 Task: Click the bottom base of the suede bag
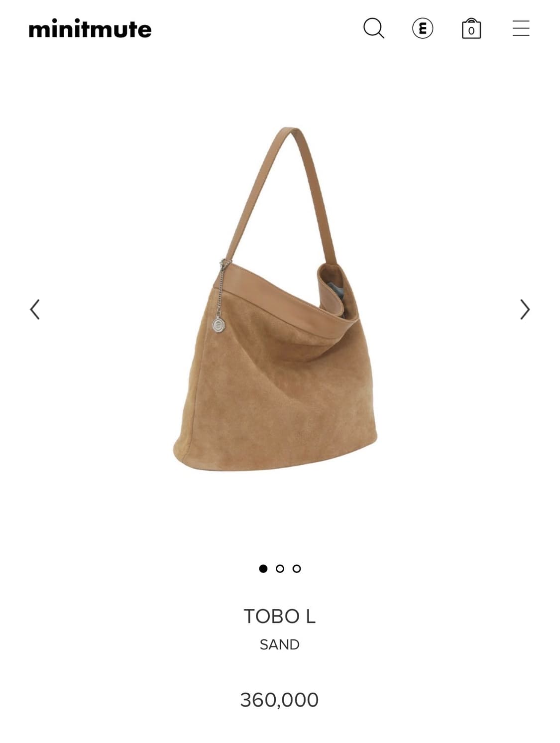coord(274,456)
